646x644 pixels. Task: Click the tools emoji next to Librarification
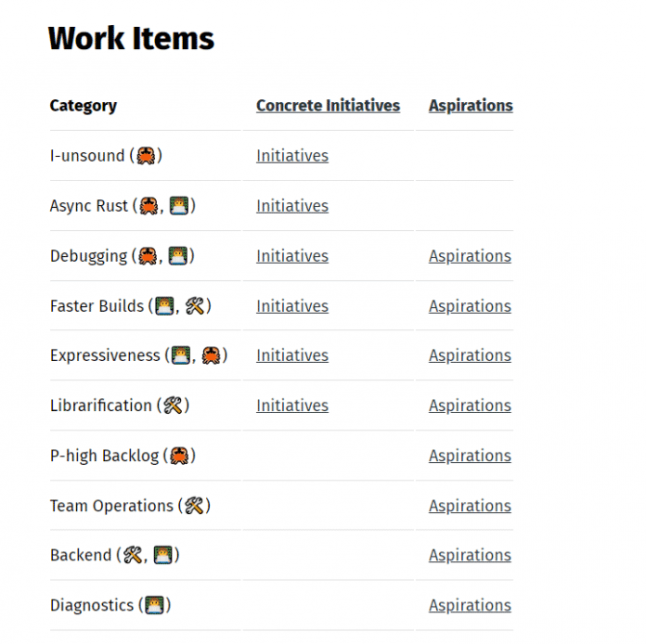[173, 406]
